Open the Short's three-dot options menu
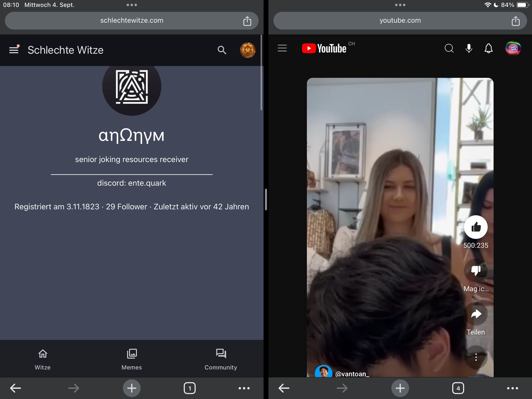532x399 pixels. pos(476,357)
